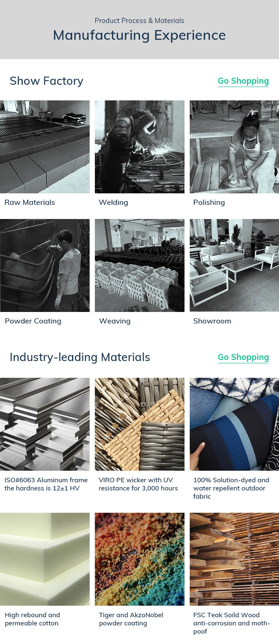
Task: Open Go Shopping link beside Show Factory
Action: click(243, 81)
